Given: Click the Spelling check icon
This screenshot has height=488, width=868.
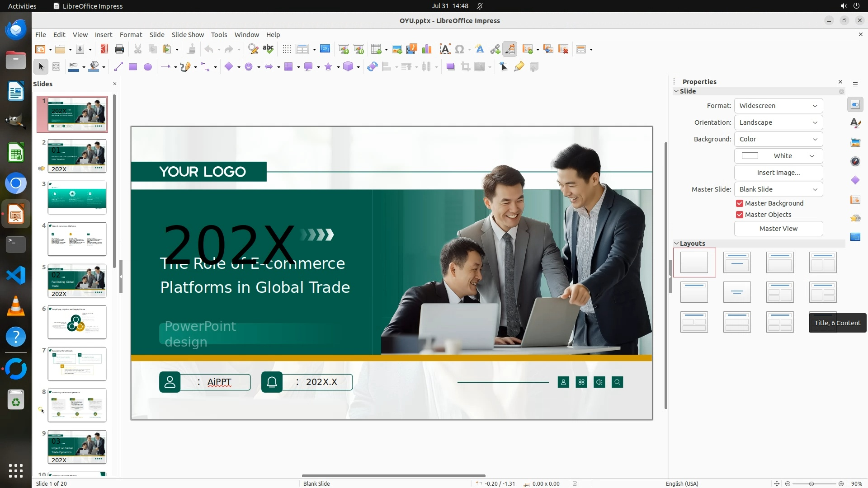Looking at the screenshot, I should click(x=268, y=49).
